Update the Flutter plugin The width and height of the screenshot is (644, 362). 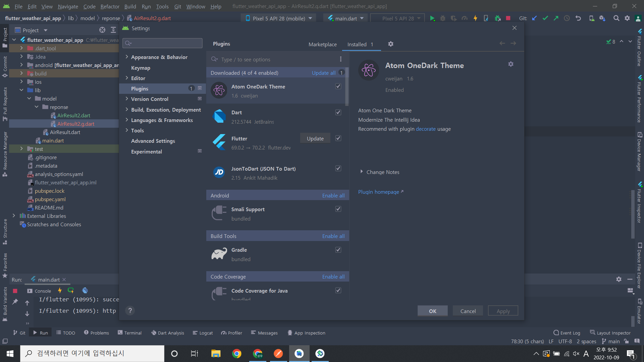(315, 138)
